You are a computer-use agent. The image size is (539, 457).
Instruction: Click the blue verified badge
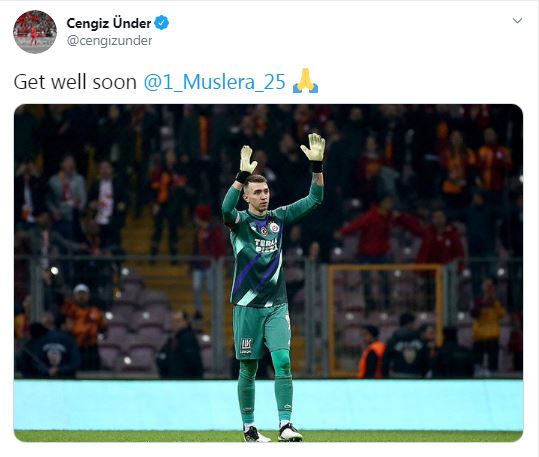click(x=162, y=23)
